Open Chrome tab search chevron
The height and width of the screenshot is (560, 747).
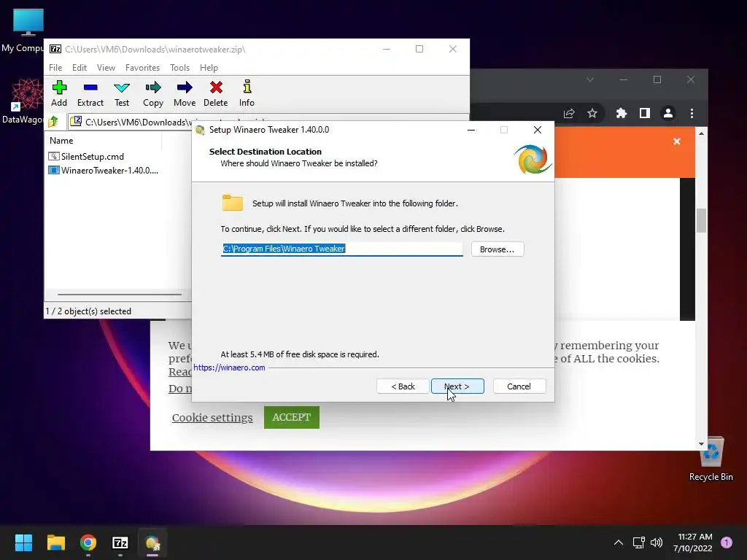tap(589, 79)
